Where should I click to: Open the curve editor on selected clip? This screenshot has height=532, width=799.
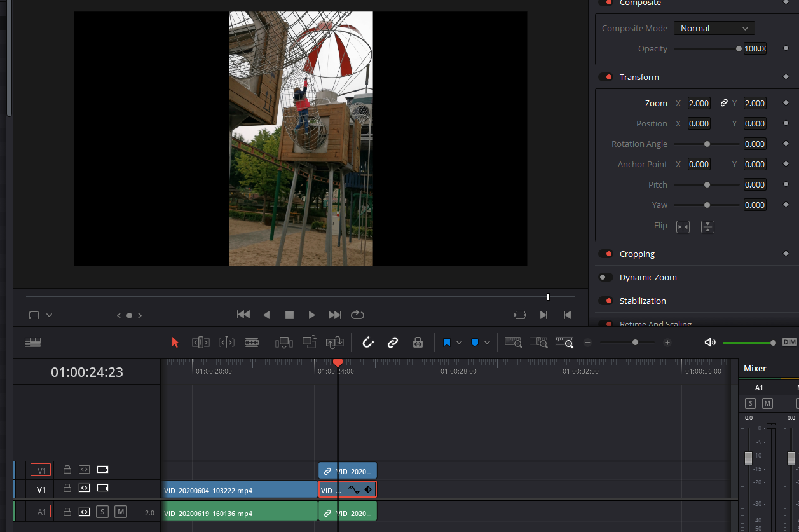[x=354, y=489]
